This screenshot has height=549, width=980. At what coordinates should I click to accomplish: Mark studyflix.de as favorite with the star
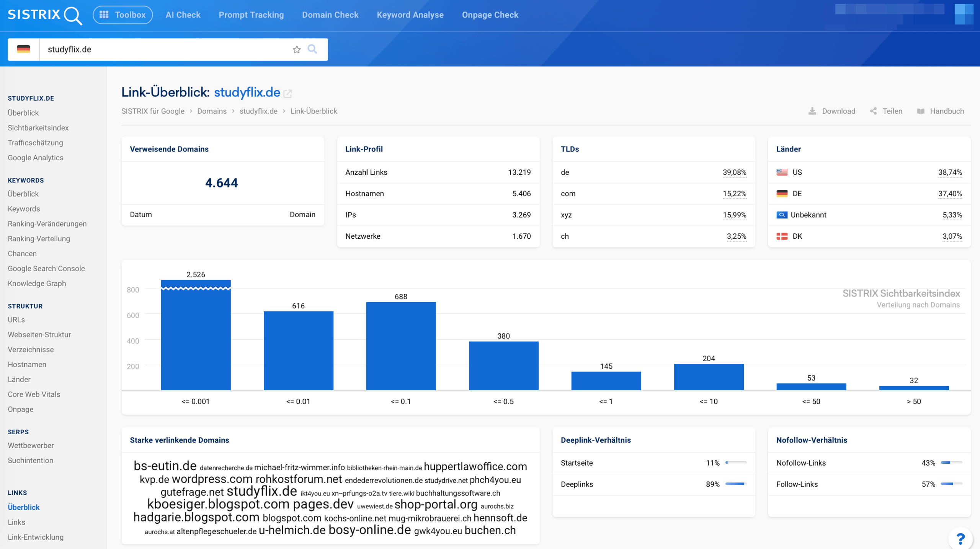point(297,49)
